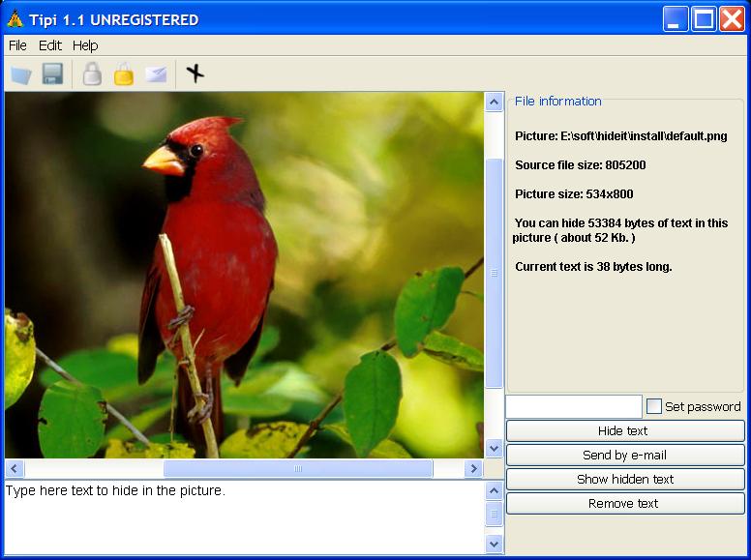This screenshot has width=751, height=560.
Task: Click the image horizontal scrollbar left arrow
Action: (x=15, y=468)
